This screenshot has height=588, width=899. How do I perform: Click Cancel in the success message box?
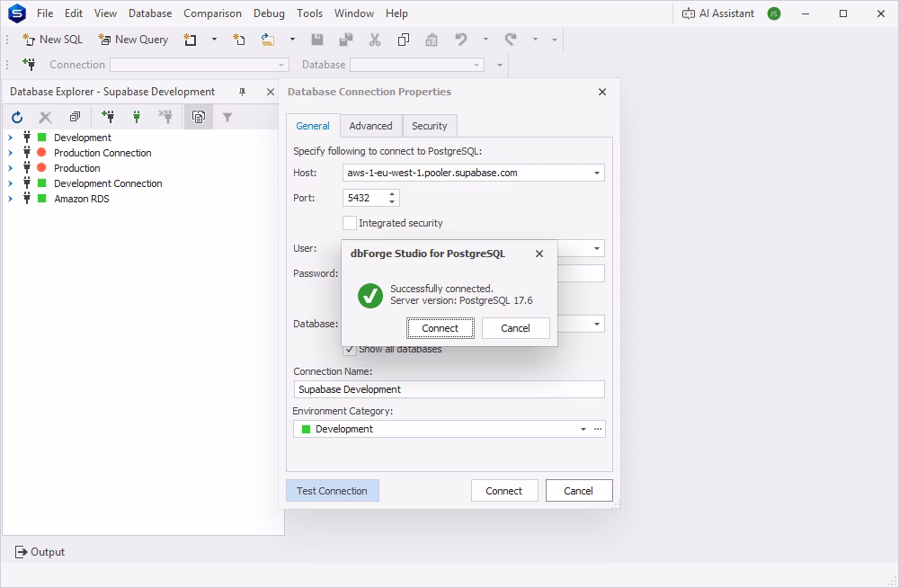coord(515,328)
